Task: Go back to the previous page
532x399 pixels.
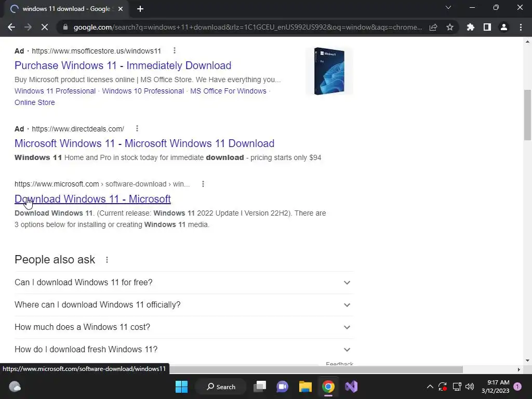Action: 11,27
